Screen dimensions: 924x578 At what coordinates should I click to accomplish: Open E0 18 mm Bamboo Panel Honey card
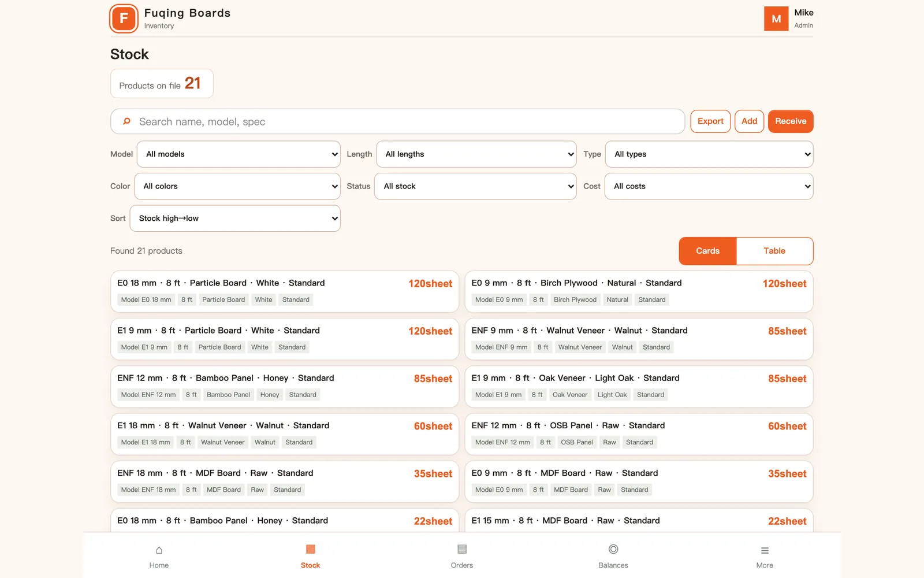285,520
